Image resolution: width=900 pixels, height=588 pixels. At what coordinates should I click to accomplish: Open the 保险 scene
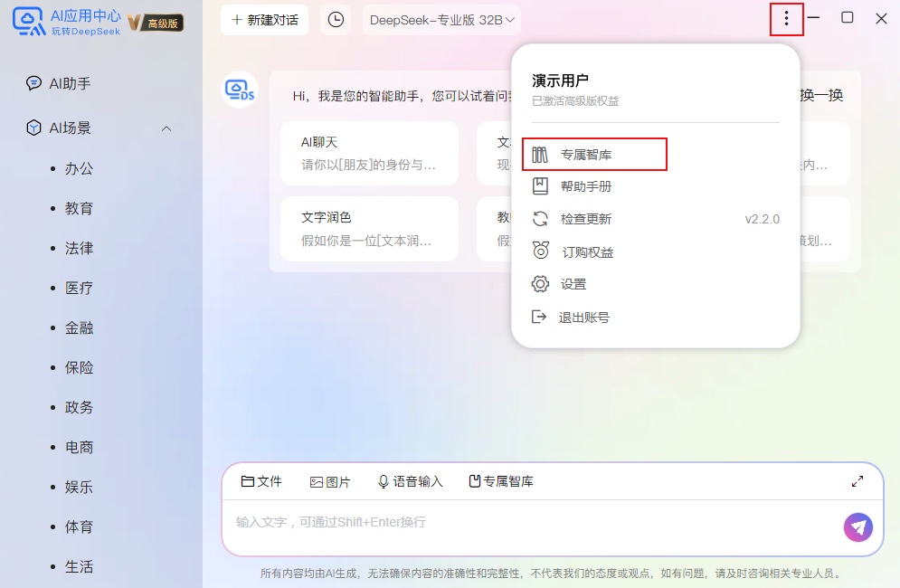point(80,367)
